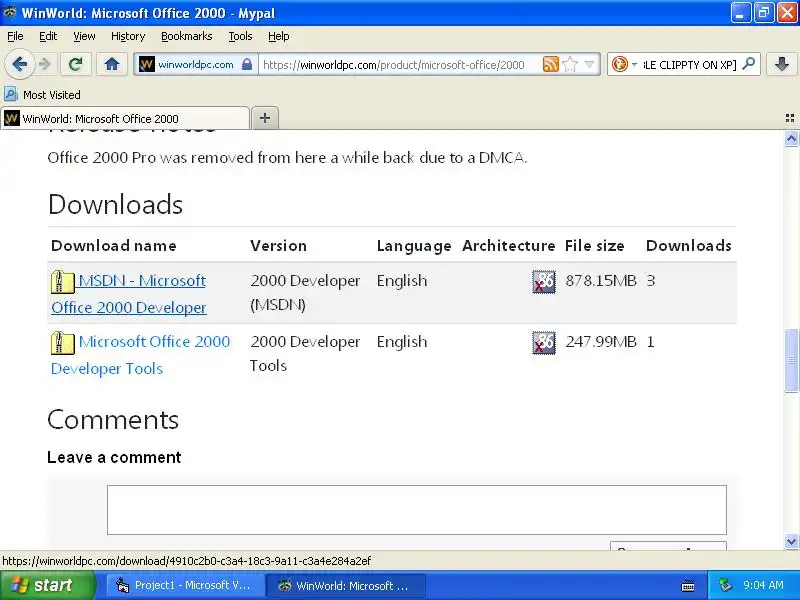
Task: Open a new tab with plus button
Action: point(265,118)
